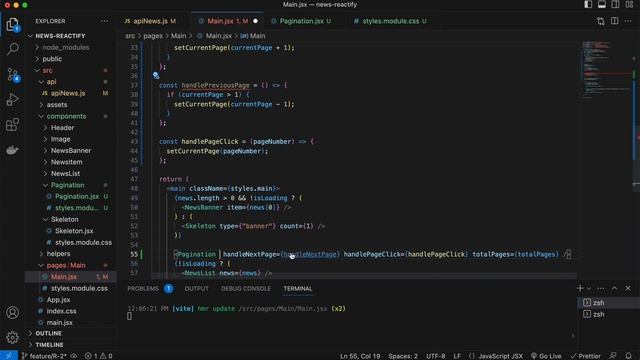This screenshot has height=360, width=640.
Task: Open errors and warnings count in status bar
Action: [x=98, y=356]
